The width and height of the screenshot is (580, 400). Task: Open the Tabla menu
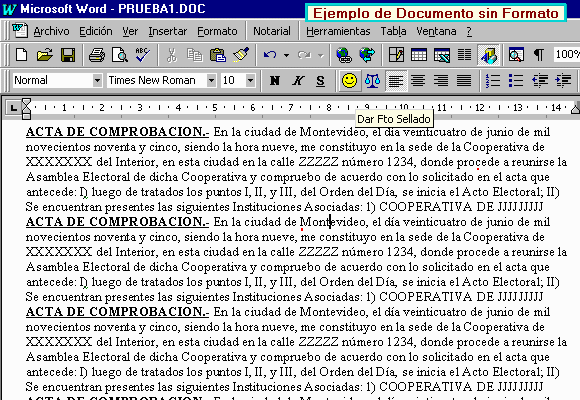393,31
